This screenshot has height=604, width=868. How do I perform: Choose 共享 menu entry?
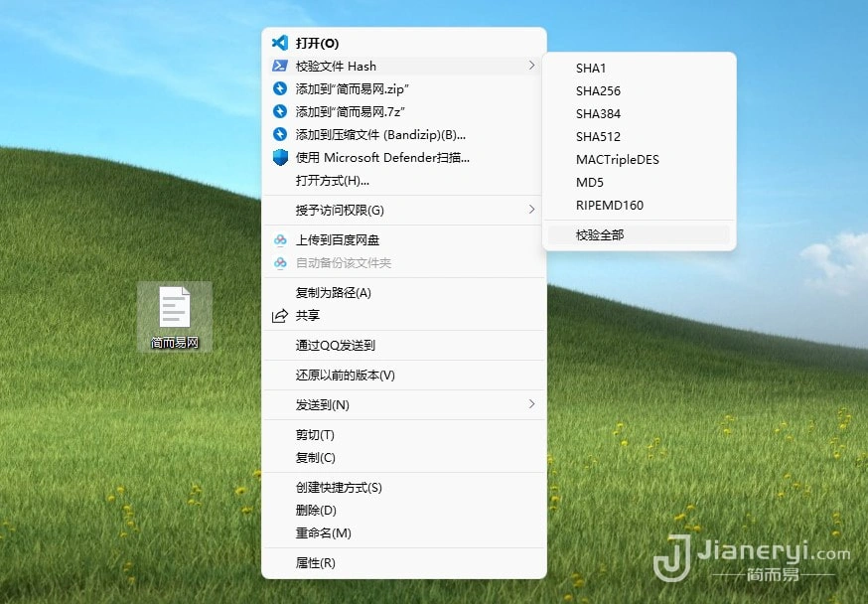pyautogui.click(x=404, y=316)
